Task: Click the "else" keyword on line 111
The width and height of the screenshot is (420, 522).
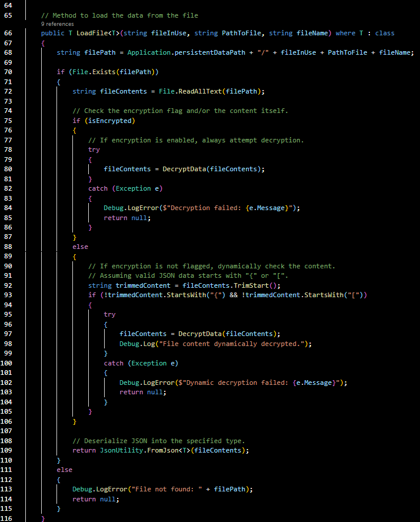Action: click(65, 470)
